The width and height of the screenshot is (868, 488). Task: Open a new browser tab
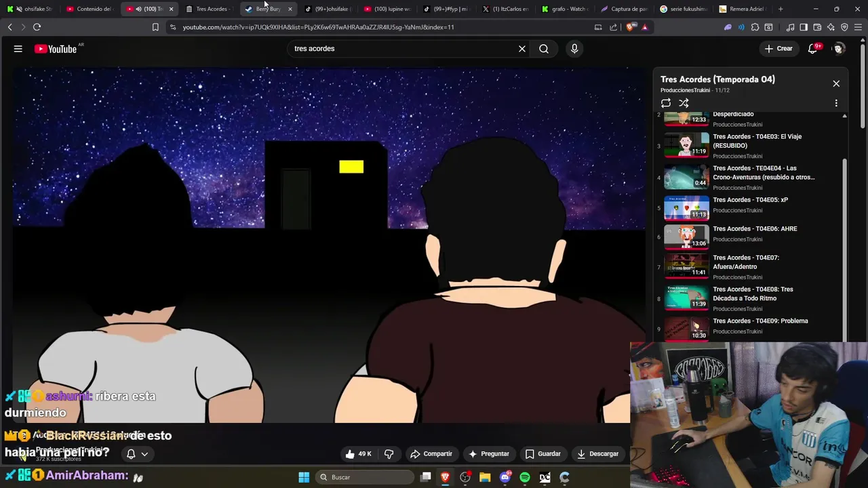tap(781, 9)
